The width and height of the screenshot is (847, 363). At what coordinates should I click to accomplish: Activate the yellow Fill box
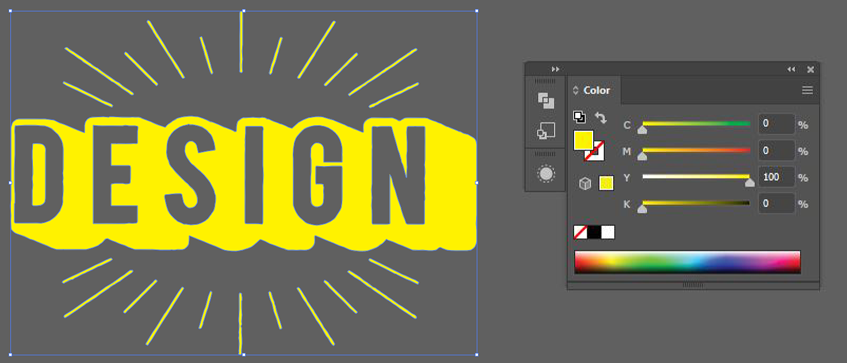point(582,139)
